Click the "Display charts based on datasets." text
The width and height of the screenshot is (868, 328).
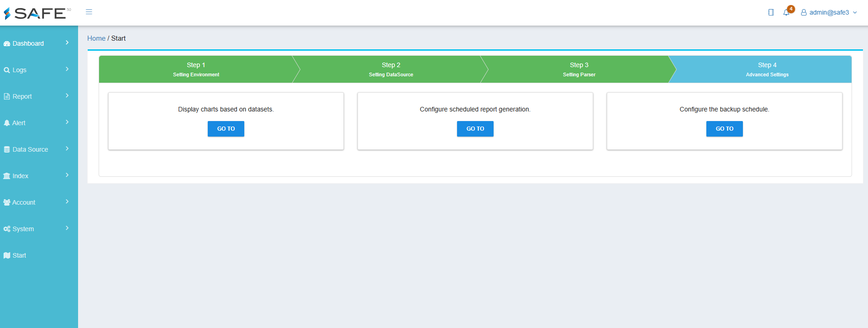[x=226, y=110]
